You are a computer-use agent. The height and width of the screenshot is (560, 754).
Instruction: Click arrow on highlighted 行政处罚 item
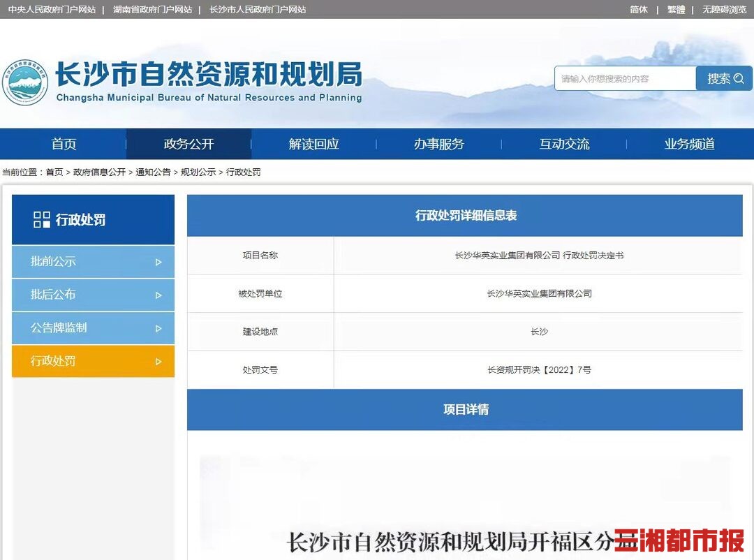coord(158,362)
